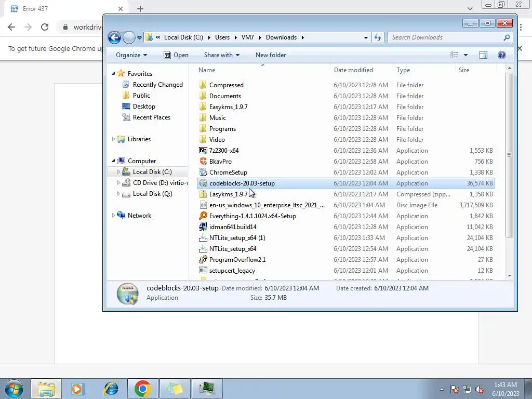The image size is (532, 399).
Task: Select the idman641build14 installer icon
Action: pos(203,227)
